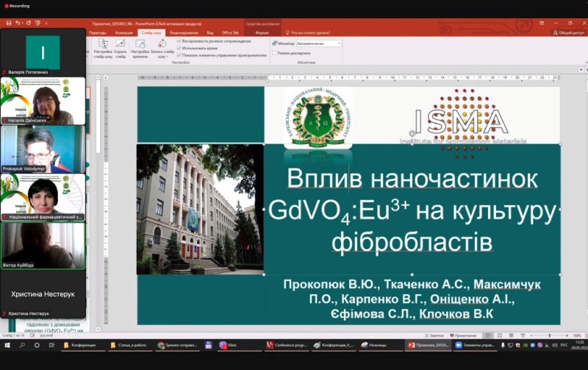
Task: Open the Zoom Элементы управ... taskbar item
Action: [475, 345]
